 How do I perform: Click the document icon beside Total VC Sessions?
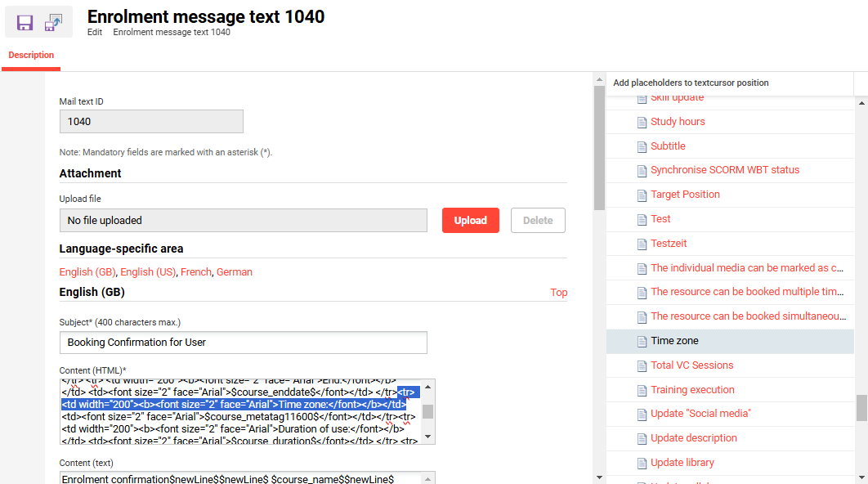[642, 365]
